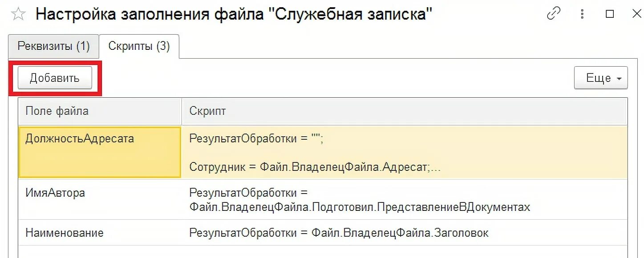Click the script cell for ДолжностьАдресата
Viewport: 644px width, 258px height.
[256, 139]
